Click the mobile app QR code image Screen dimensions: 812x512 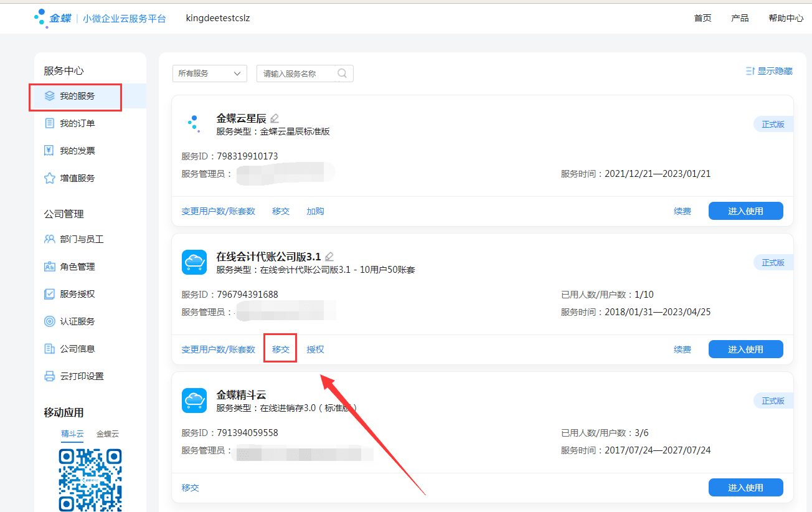90,480
